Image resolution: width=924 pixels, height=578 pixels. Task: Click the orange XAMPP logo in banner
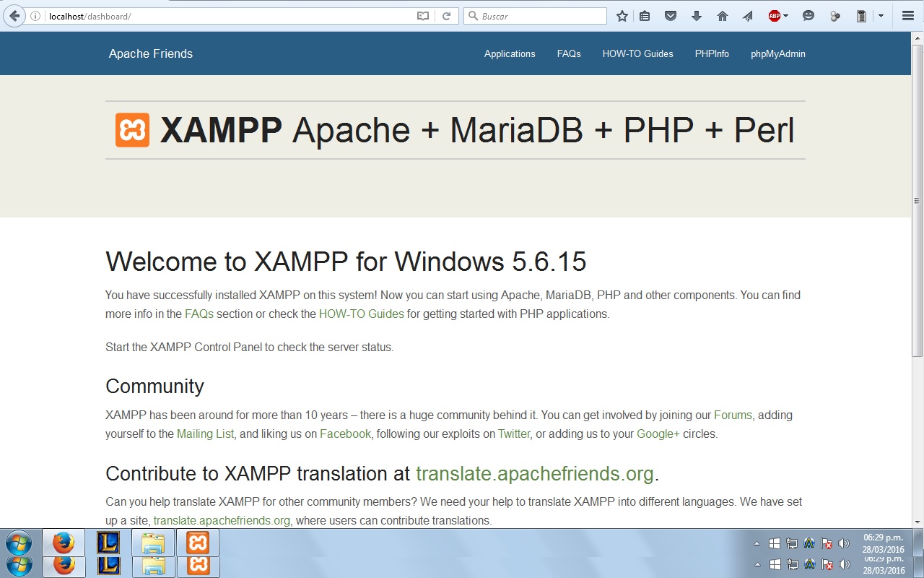(x=132, y=130)
